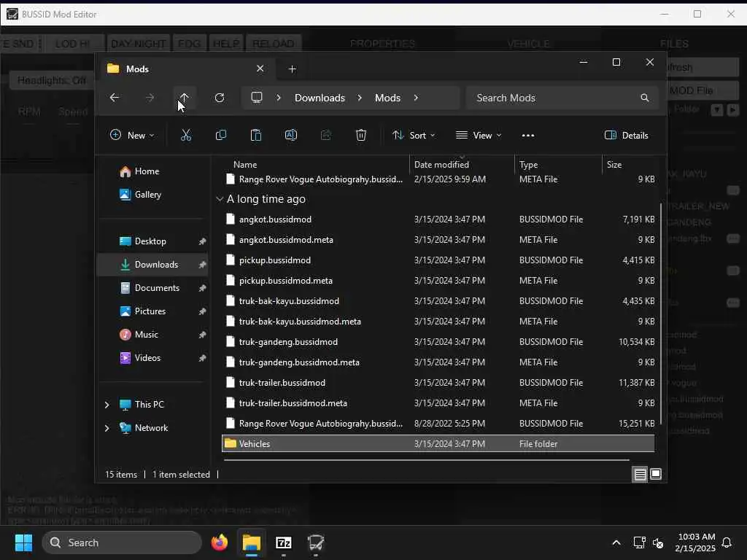
Task: Close the Mods tab
Action: 260,69
